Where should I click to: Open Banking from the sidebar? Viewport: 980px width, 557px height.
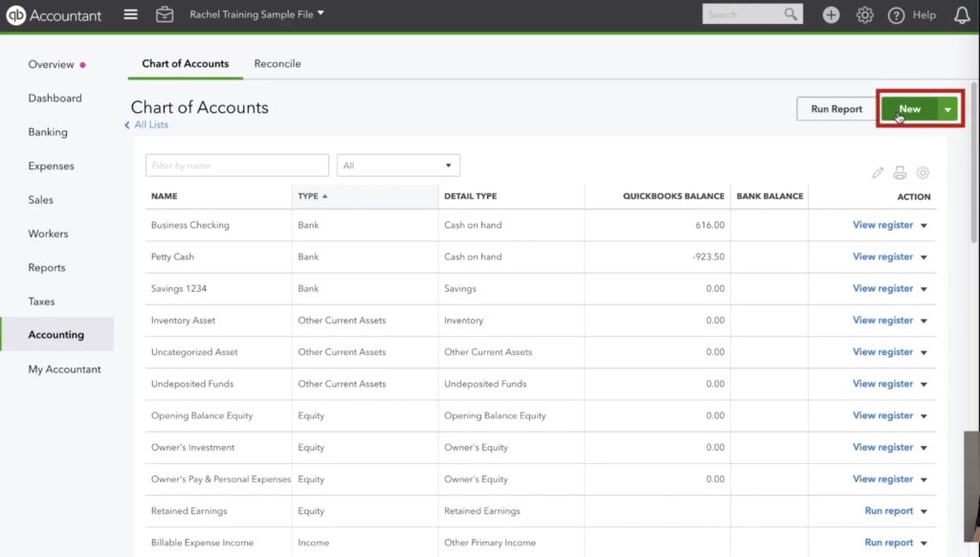click(48, 132)
